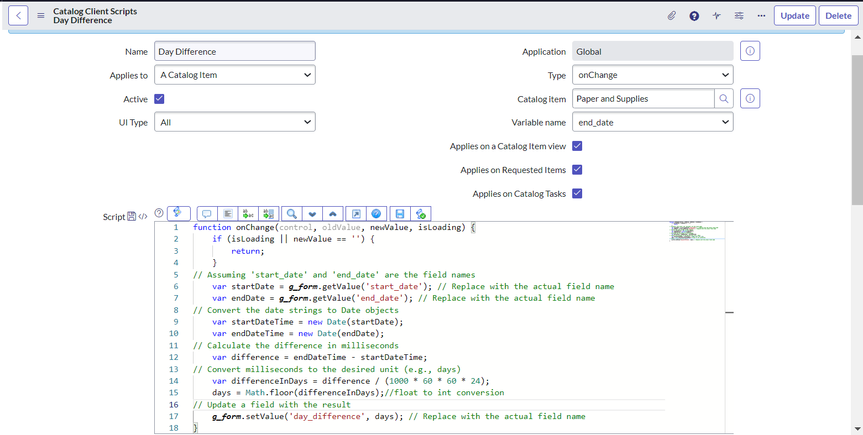The image size is (863, 435).
Task: Open editor help question mark icon
Action: [x=159, y=213]
